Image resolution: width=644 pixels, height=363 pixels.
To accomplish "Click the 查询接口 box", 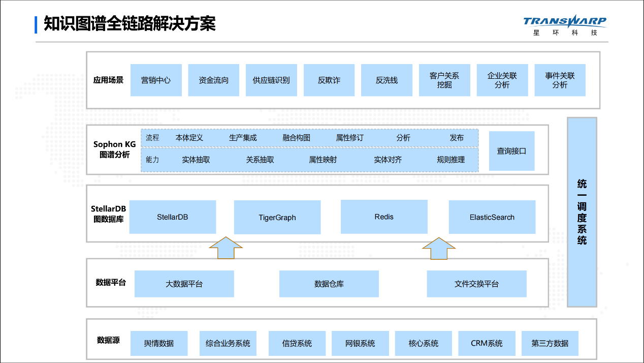I will (x=511, y=151).
